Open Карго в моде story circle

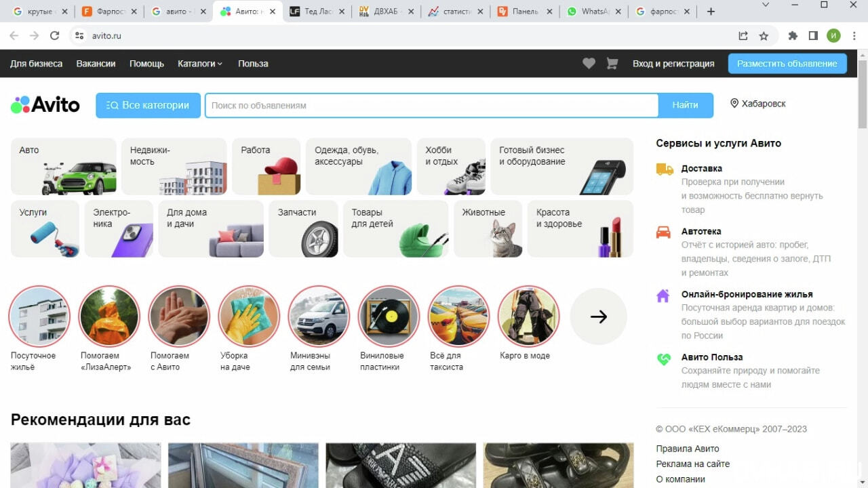tap(528, 317)
